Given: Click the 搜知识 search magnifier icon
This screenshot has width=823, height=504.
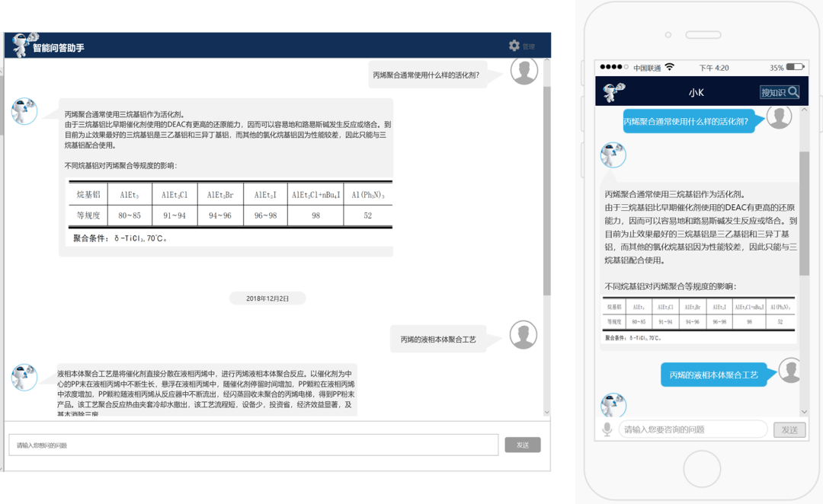Looking at the screenshot, I should (793, 91).
